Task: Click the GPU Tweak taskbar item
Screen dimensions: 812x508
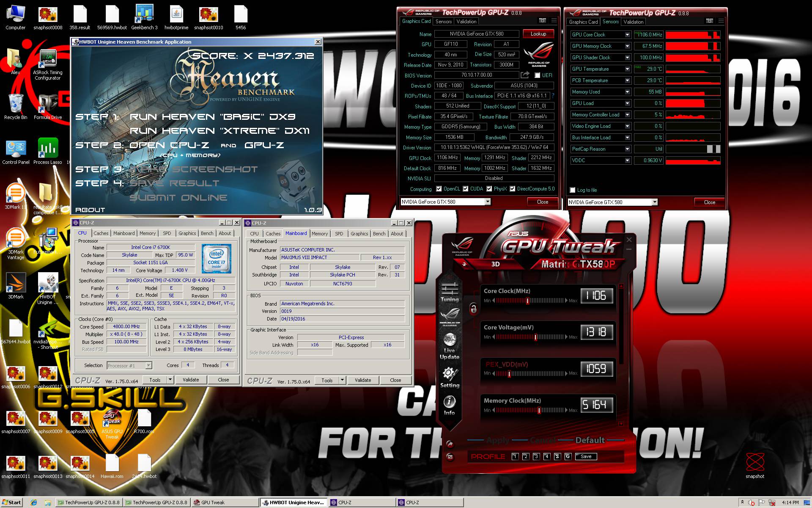Action: (225, 502)
